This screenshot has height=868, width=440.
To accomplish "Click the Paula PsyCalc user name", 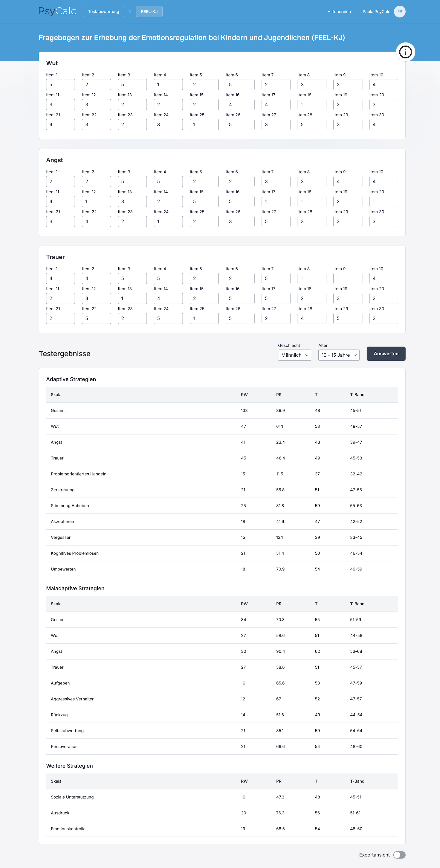I will point(376,11).
